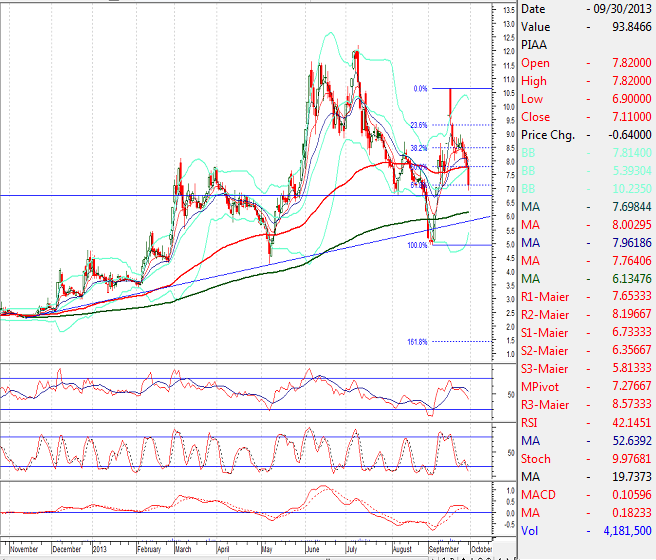Click the MPivot indicator row
This screenshot has height=560, width=656.
coord(586,387)
